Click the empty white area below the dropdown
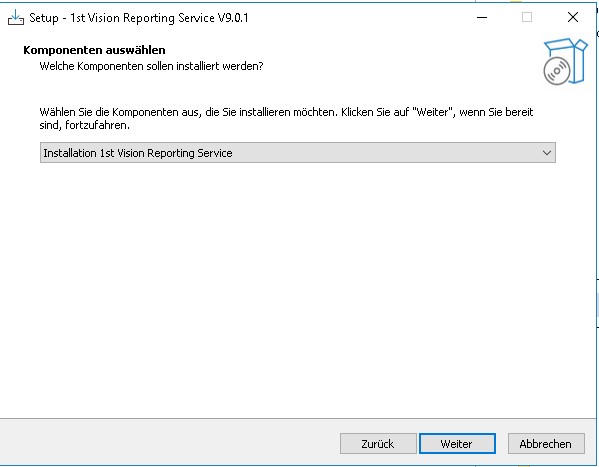This screenshot has height=467, width=599. tap(298, 287)
